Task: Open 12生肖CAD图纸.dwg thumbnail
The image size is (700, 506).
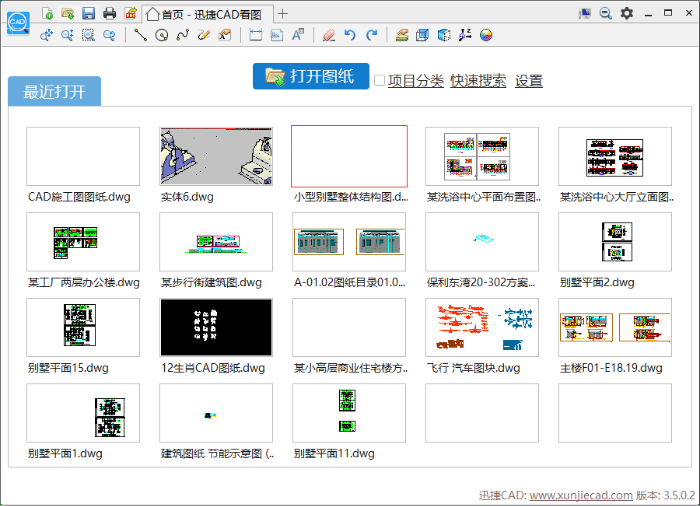Action: 216,327
